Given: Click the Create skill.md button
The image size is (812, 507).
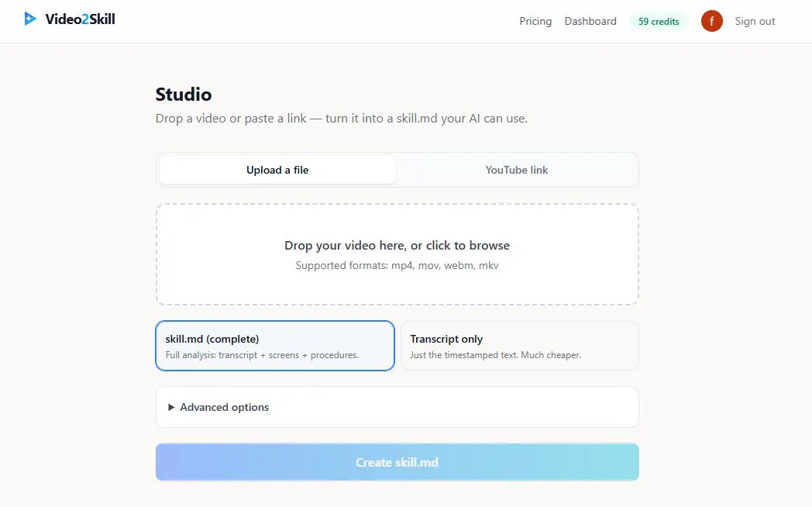Looking at the screenshot, I should [x=397, y=462].
